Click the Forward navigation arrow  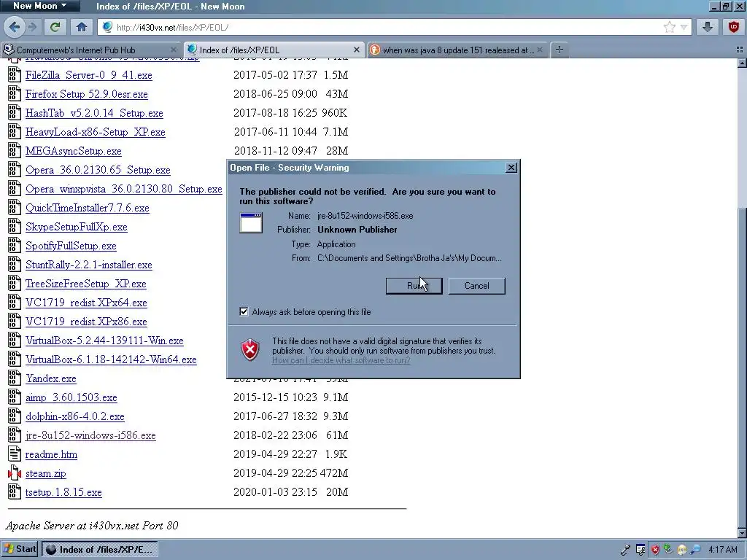click(x=32, y=27)
